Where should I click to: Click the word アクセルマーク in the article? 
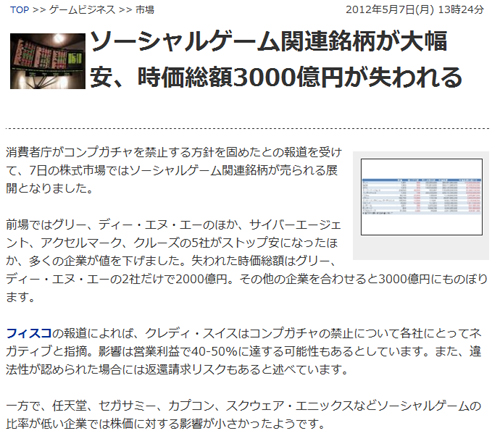(81, 243)
